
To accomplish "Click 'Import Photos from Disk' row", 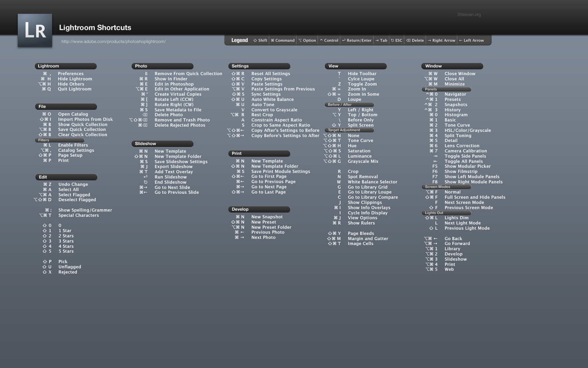I will [x=76, y=119].
